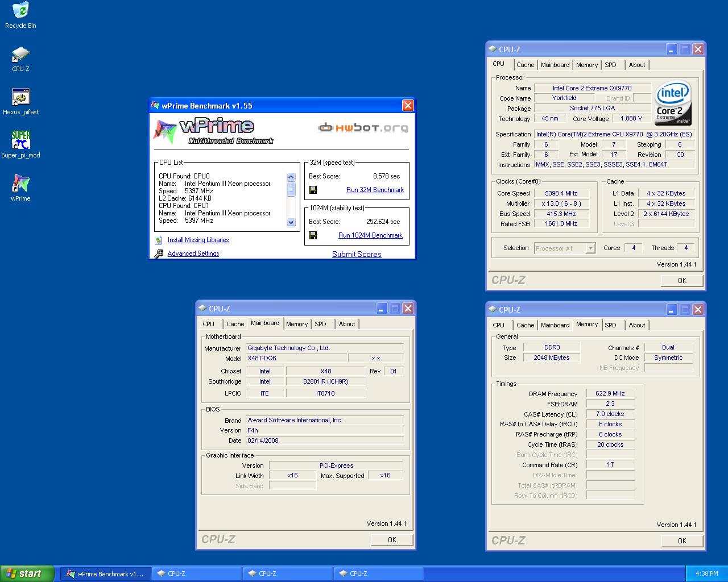Click the title bar icon of the Memory CPU-Z window

pyautogui.click(x=492, y=310)
